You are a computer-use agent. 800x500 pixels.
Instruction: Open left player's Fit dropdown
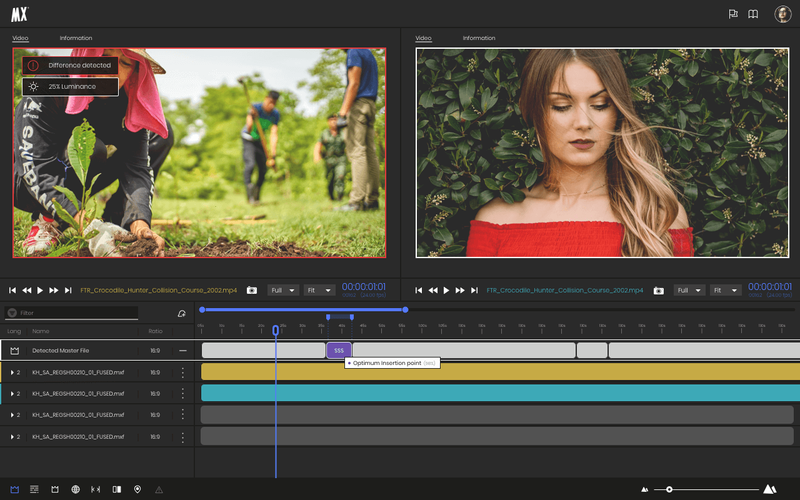tap(319, 290)
